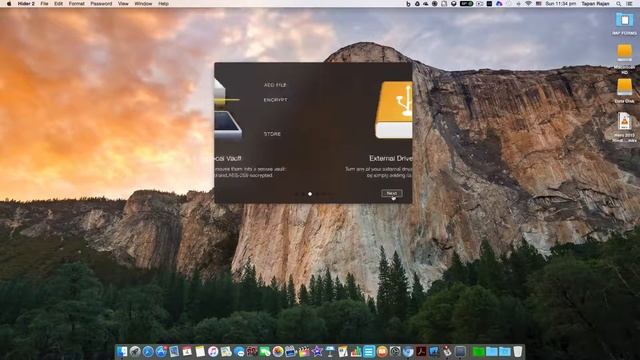The image size is (640, 360).
Task: Open Keynote from the Dock
Action: point(330,351)
